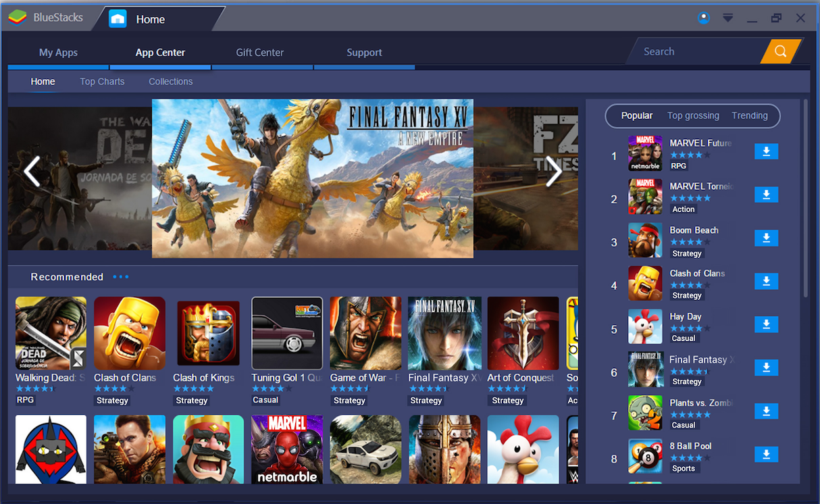Download Hay Day from the popular list
The width and height of the screenshot is (820, 504).
766,325
